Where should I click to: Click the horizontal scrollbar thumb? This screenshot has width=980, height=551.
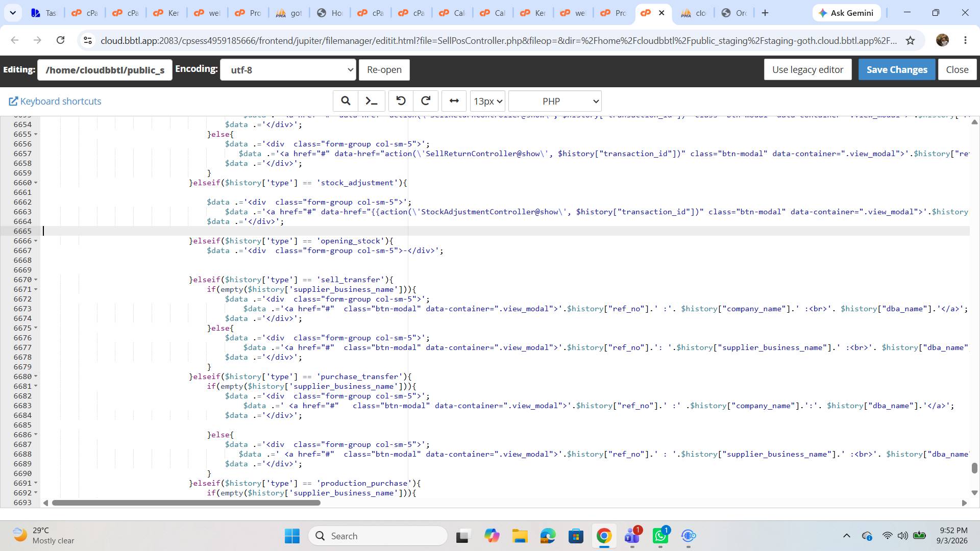186,503
